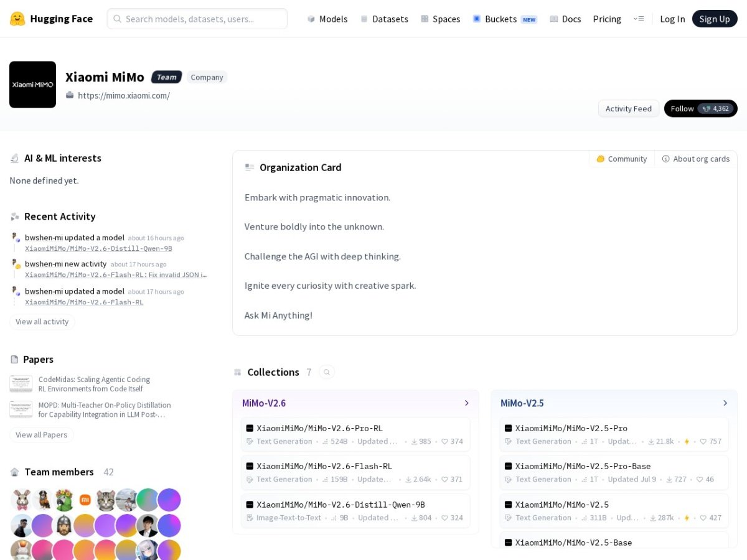Open the CodeMidas paper link
This screenshot has height=560, width=747.
[94, 384]
